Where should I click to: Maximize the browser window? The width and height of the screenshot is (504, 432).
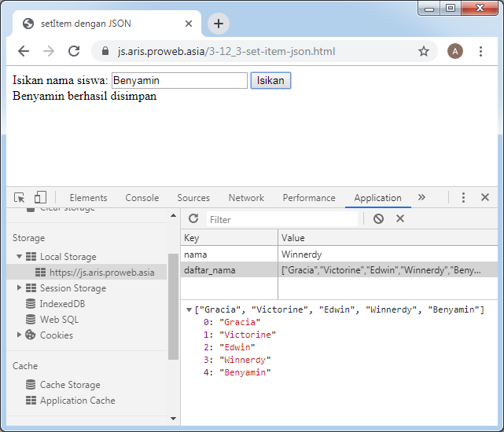451,8
